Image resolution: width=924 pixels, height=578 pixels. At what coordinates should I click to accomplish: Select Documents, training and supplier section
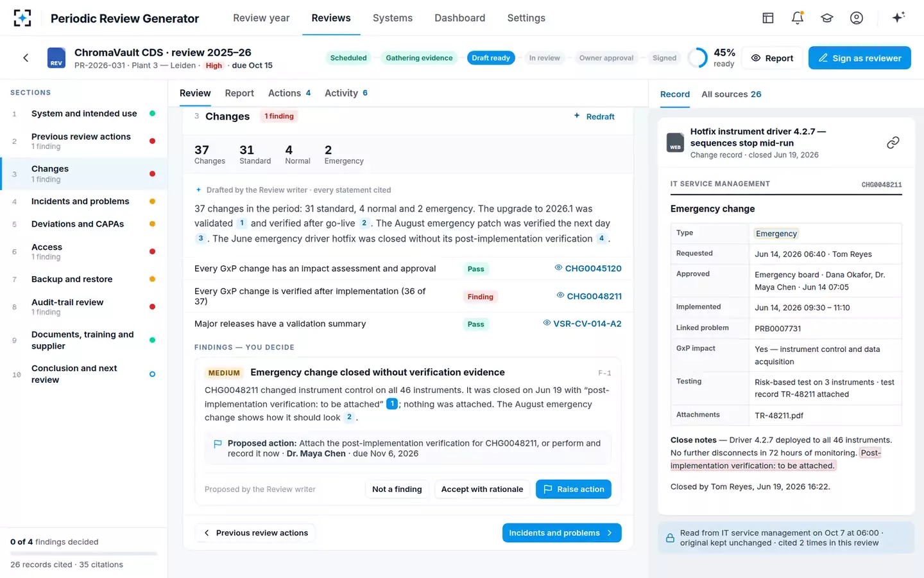tap(83, 340)
